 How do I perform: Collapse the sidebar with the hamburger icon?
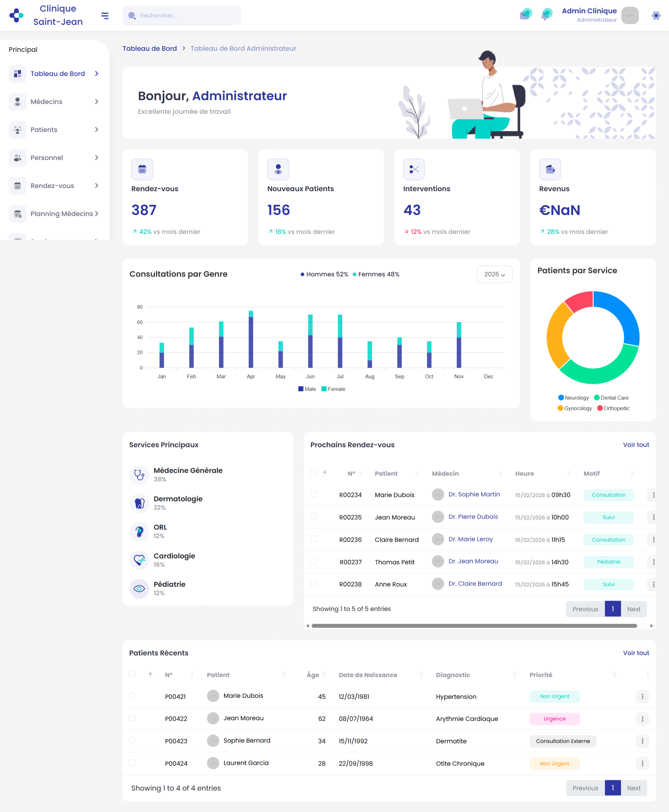click(x=104, y=15)
